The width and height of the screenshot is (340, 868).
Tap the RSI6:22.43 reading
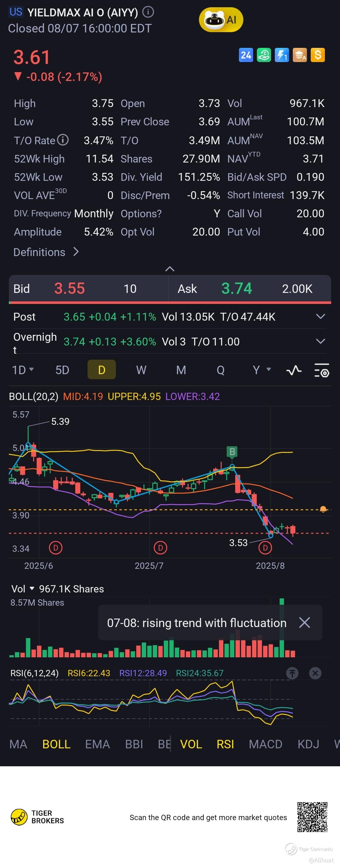coord(89,673)
